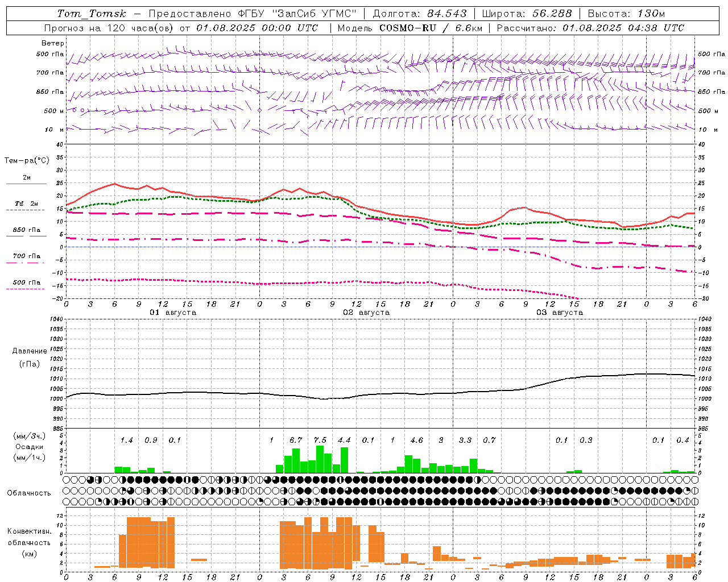Click the Конвективн. облачность label
Screen dimensions: 728x582
pos(29,537)
